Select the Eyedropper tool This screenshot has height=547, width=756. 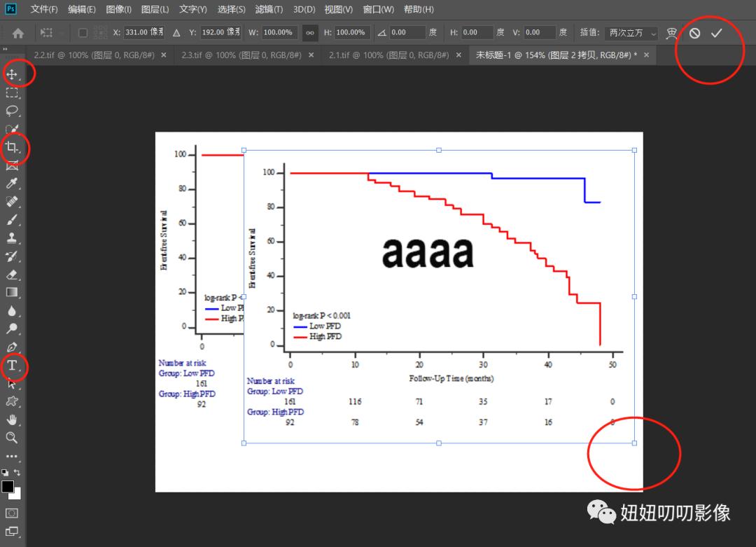[x=12, y=184]
